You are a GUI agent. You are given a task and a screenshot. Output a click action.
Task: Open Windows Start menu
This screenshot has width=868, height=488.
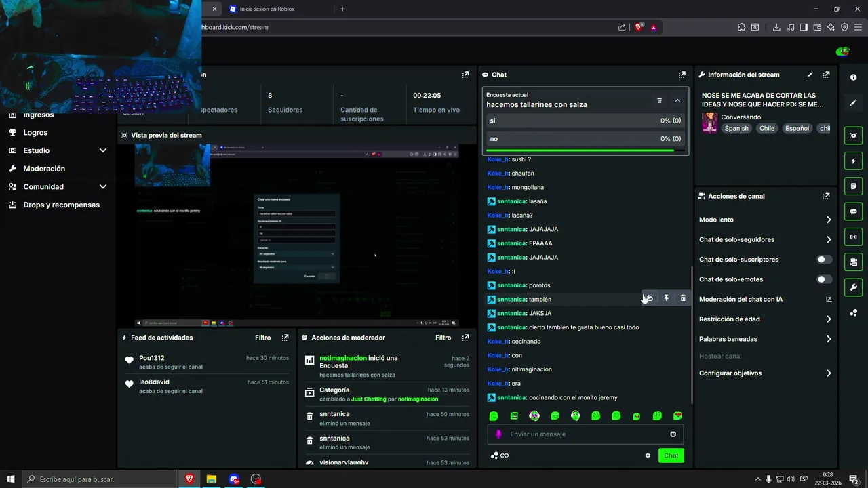11,479
